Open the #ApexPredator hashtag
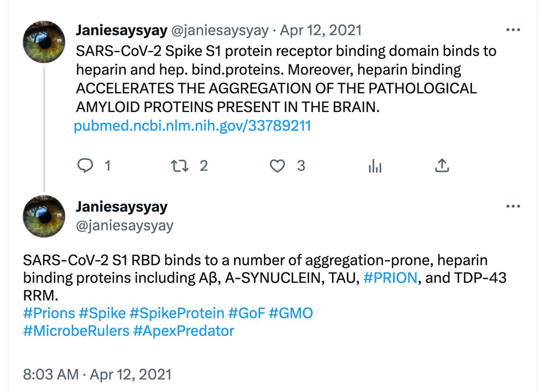Image resolution: width=542 pixels, height=392 pixels. pyautogui.click(x=184, y=331)
